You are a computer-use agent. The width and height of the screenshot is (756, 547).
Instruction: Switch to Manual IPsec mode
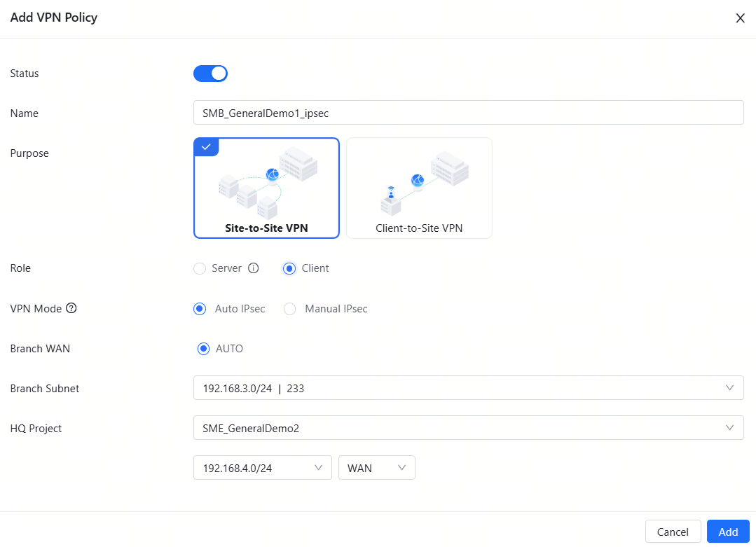click(x=290, y=309)
